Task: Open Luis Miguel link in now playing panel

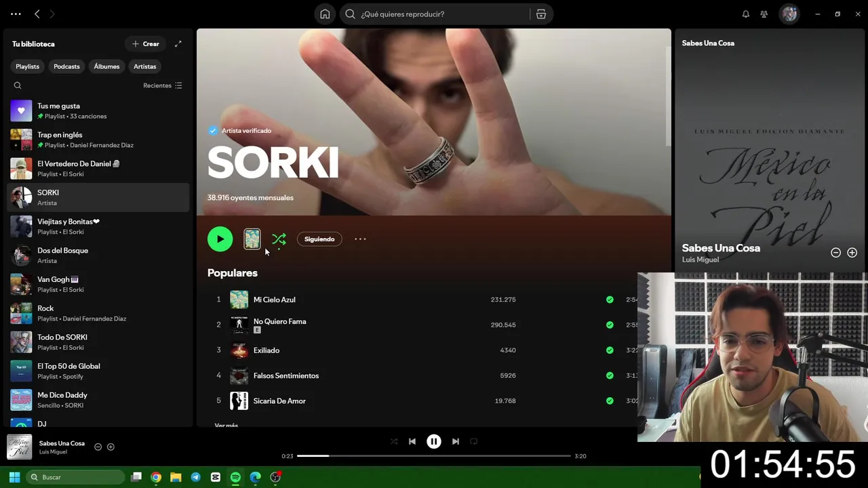Action: point(701,260)
